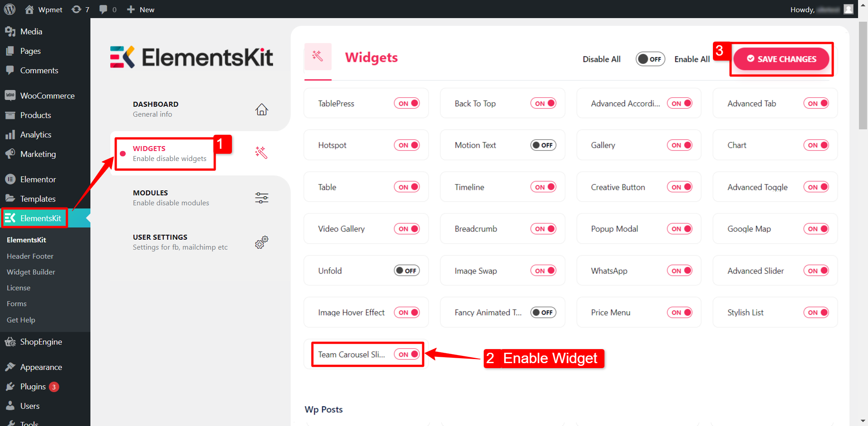Turn on the Unfold widget

pos(406,271)
